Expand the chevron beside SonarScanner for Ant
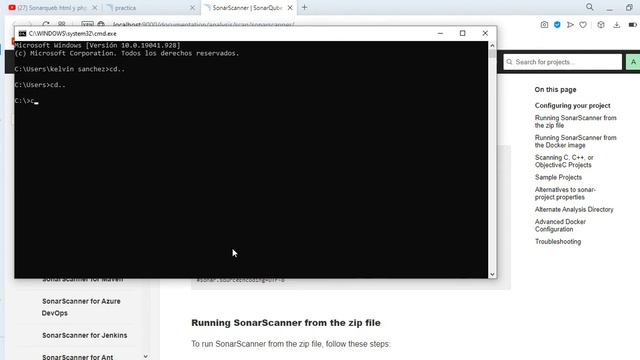 [146, 357]
